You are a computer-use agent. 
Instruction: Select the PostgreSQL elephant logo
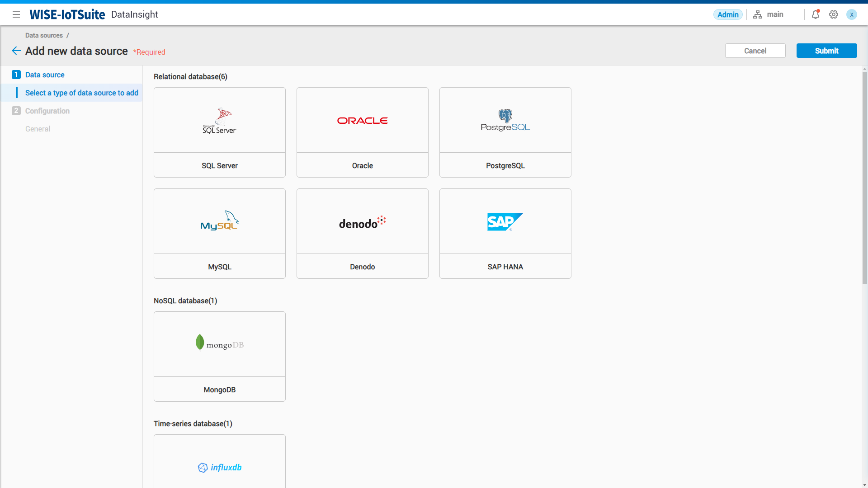pos(505,120)
